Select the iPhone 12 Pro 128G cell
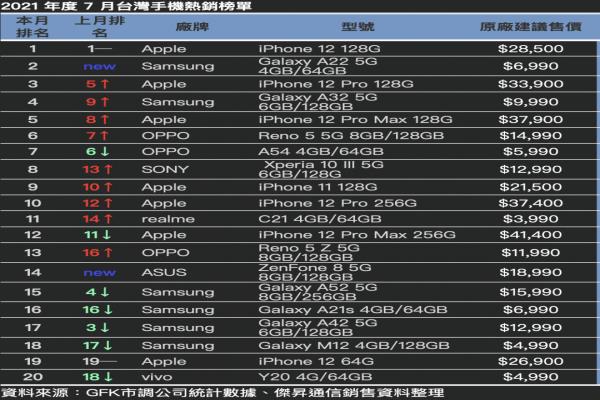Viewport: 600px width, 400px height. click(x=336, y=84)
